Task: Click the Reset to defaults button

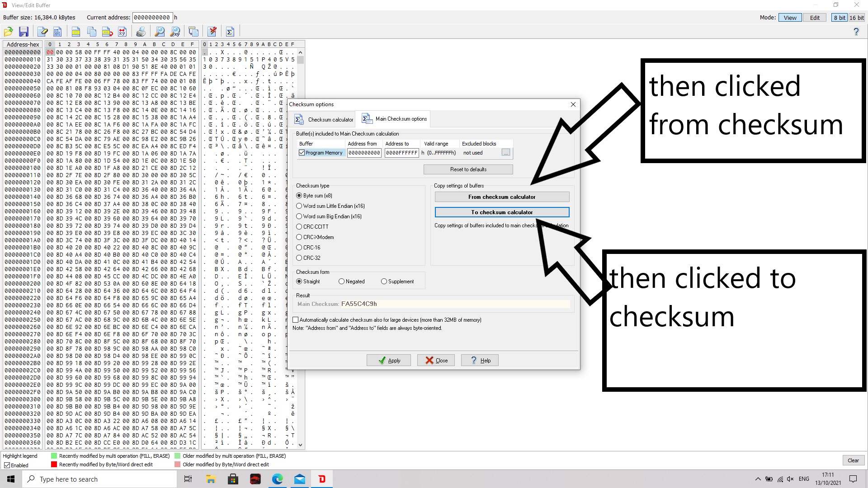Action: point(468,169)
